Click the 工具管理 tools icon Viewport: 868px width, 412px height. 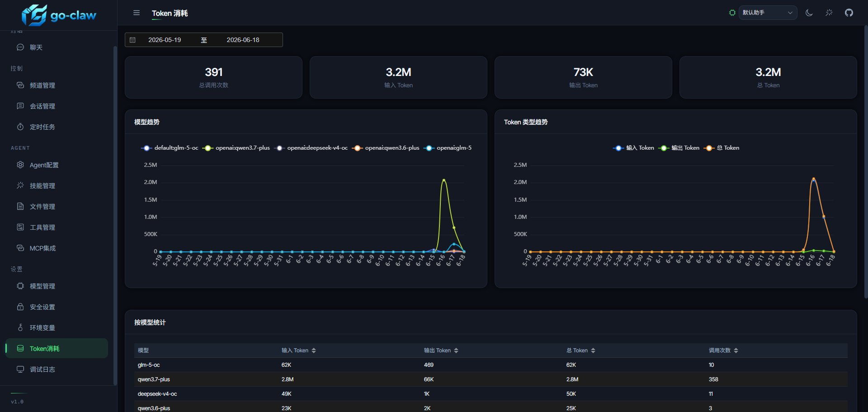(x=20, y=227)
